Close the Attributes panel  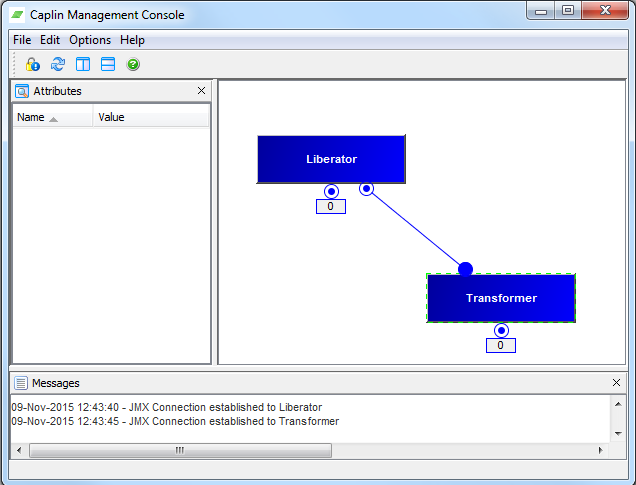click(201, 91)
